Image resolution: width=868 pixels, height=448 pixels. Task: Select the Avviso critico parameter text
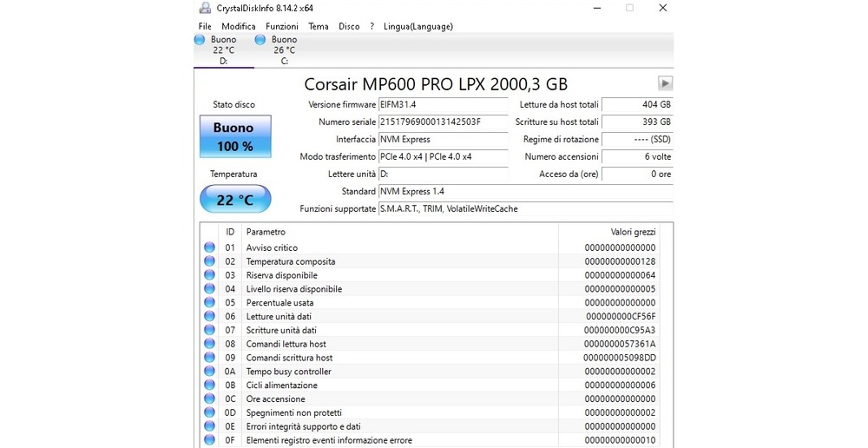[x=272, y=247]
